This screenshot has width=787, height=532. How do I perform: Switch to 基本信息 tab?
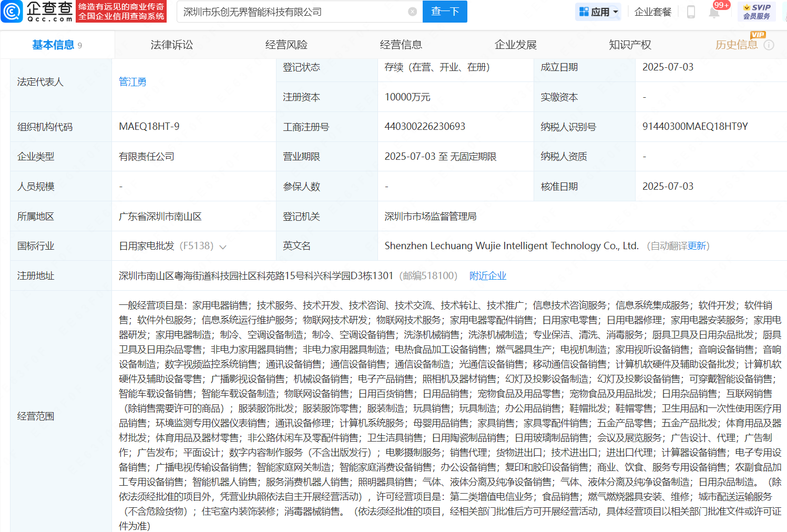[x=57, y=45]
